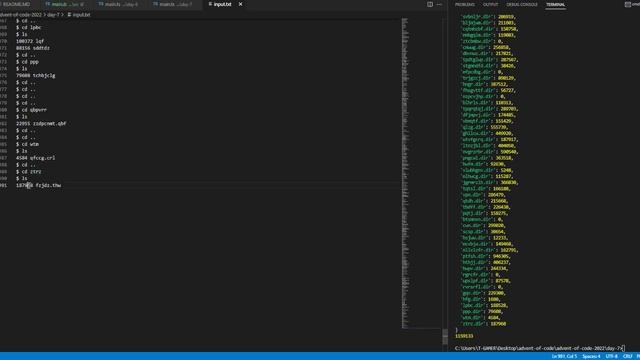
Task: Change line endings via CRLF status item
Action: tap(628, 356)
